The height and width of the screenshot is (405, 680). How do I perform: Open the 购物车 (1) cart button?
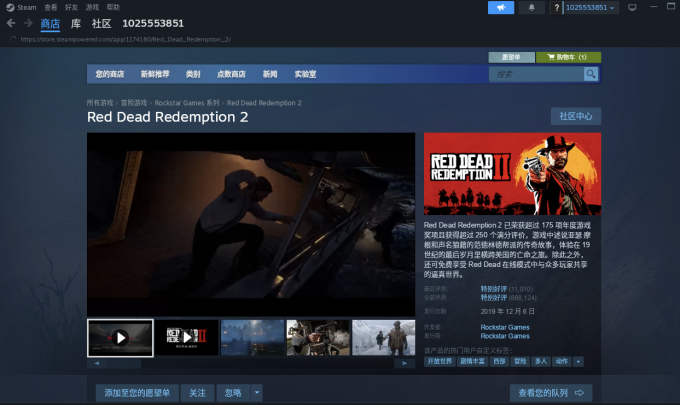[x=568, y=57]
